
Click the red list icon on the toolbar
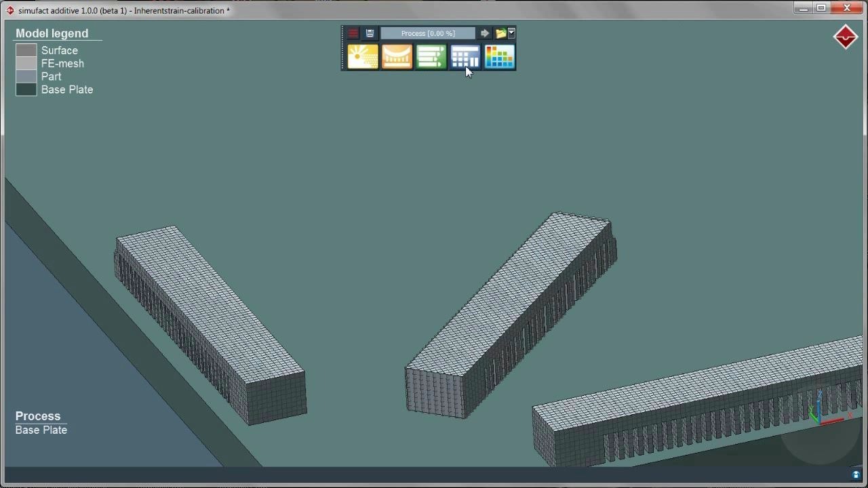point(352,33)
